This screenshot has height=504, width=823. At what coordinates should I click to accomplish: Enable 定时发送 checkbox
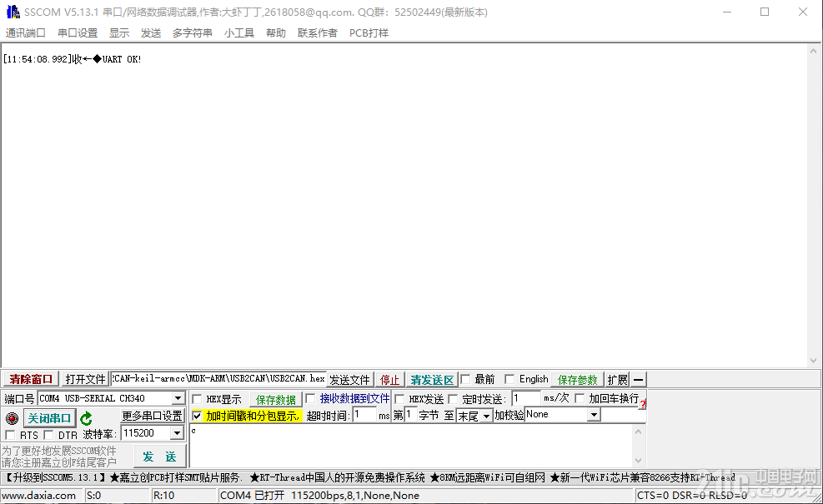(x=453, y=399)
